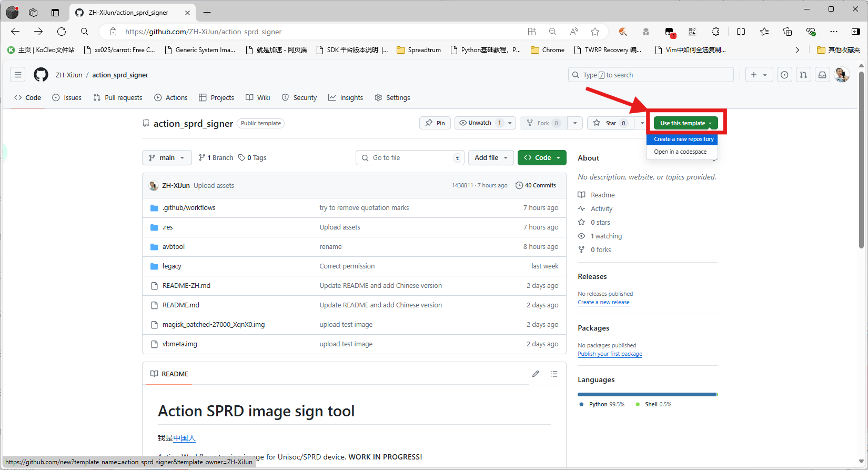Click the browser Back arrow

point(15,32)
